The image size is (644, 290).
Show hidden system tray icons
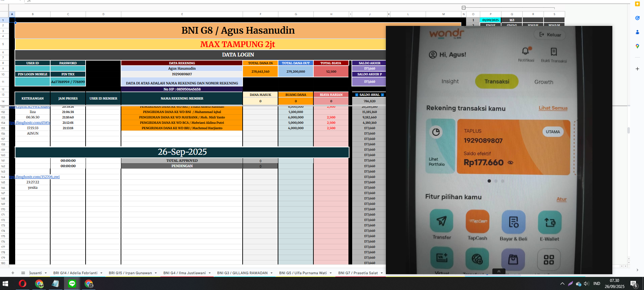[562, 284]
